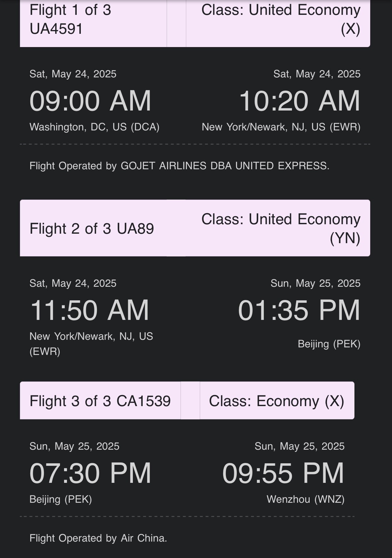
Task: Select the Beijing (PEK) departure airport for flight 3
Action: point(61,499)
